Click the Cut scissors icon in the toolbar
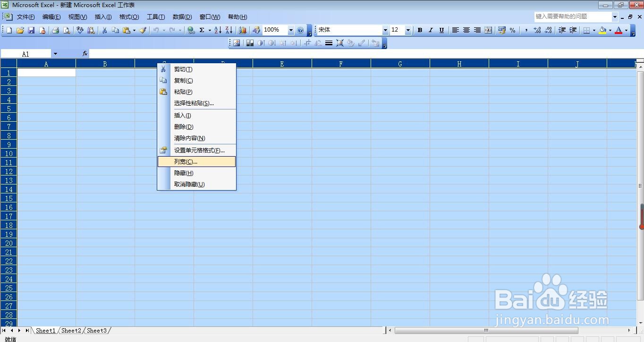The width and height of the screenshot is (644, 342). [x=104, y=30]
